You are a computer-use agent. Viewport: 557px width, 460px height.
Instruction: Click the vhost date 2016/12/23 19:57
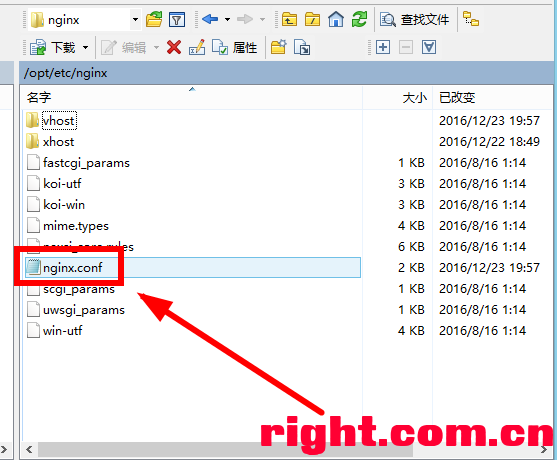(x=489, y=121)
